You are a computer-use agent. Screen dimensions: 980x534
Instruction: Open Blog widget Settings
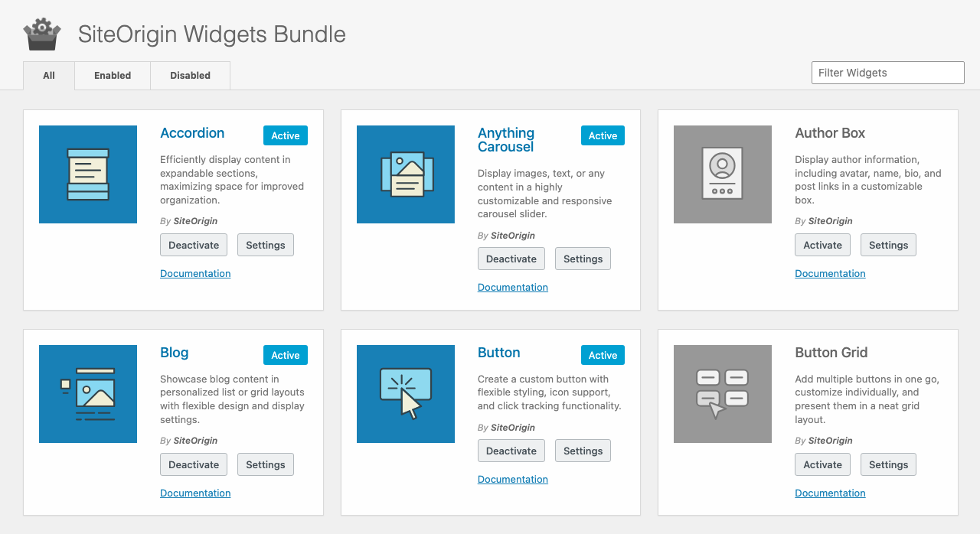[x=266, y=464]
